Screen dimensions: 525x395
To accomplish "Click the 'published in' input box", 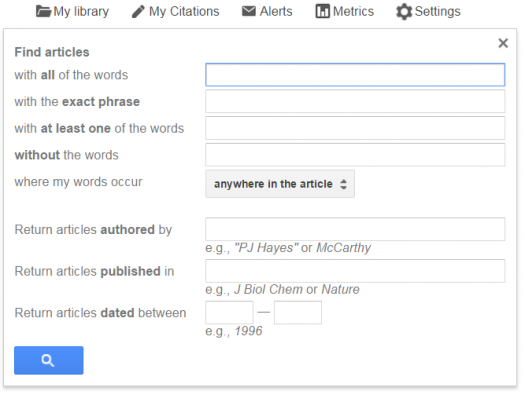I will tap(355, 271).
